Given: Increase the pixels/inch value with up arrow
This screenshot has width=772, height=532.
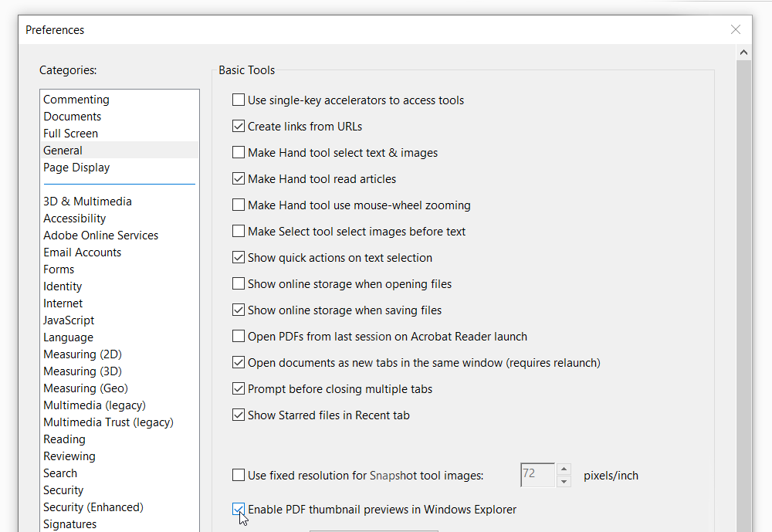Looking at the screenshot, I should 564,469.
